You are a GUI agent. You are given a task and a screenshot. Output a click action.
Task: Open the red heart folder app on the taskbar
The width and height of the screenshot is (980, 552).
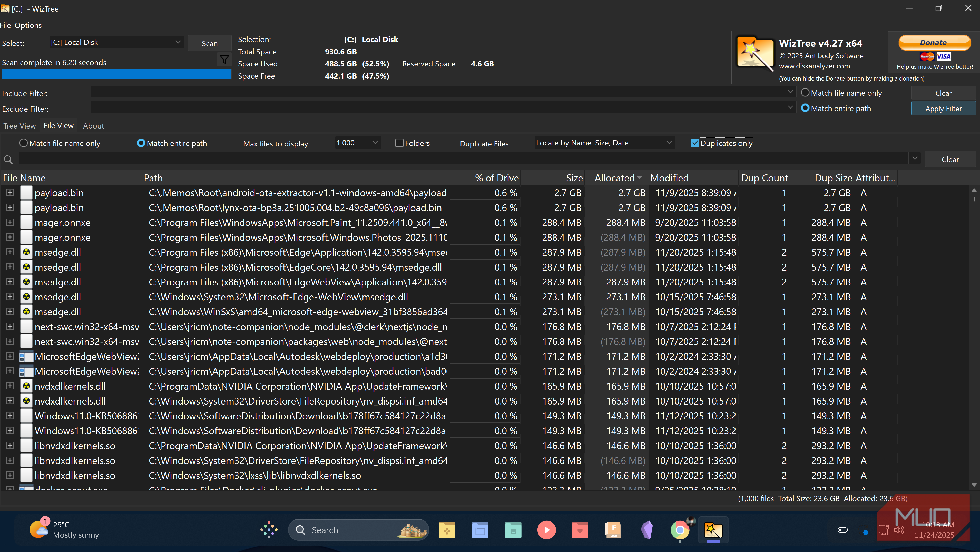pos(580,530)
